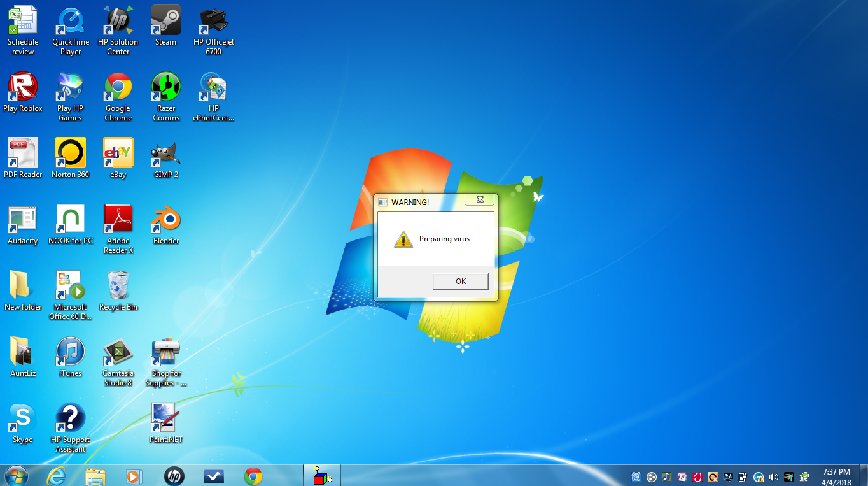Image resolution: width=868 pixels, height=486 pixels.
Task: Select the Audacity desktop shortcut
Action: coord(23,225)
